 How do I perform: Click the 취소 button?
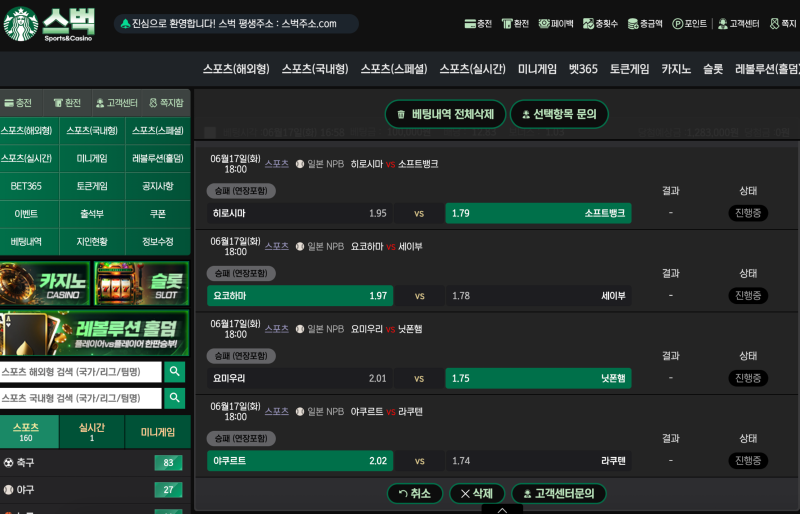(415, 494)
